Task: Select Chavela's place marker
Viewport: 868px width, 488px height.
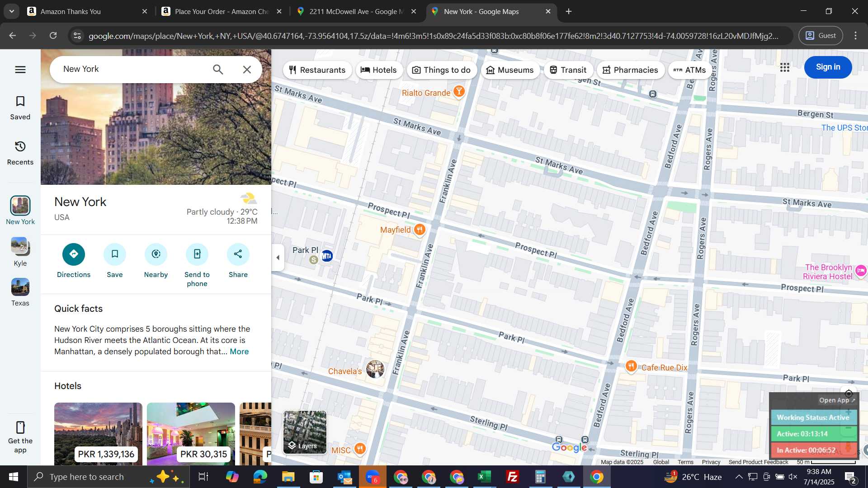Action: (x=375, y=369)
